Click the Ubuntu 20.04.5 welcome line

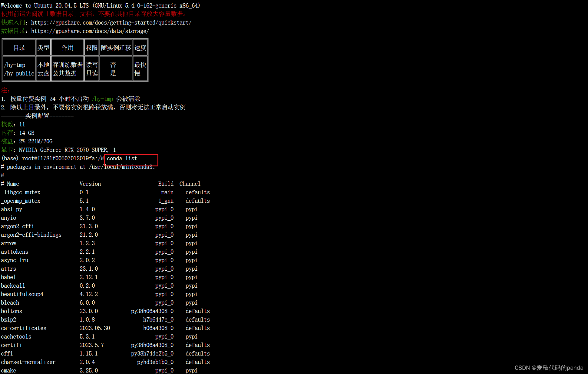[x=100, y=5]
